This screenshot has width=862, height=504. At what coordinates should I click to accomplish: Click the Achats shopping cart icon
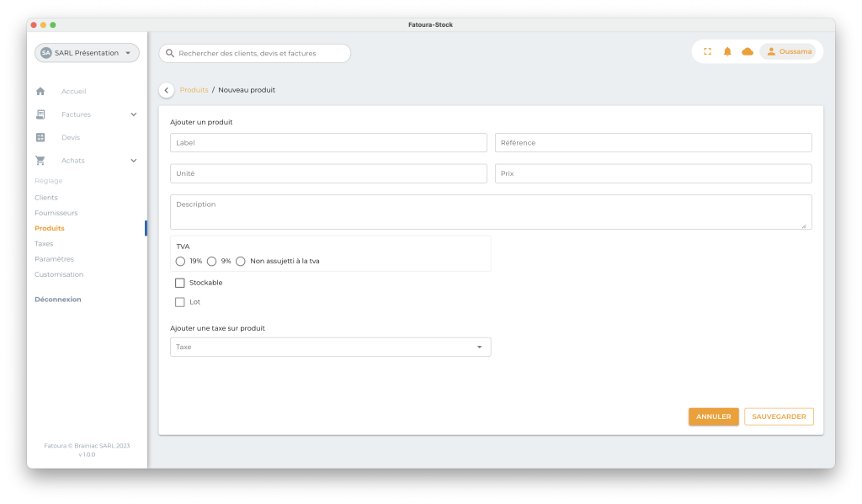[40, 161]
